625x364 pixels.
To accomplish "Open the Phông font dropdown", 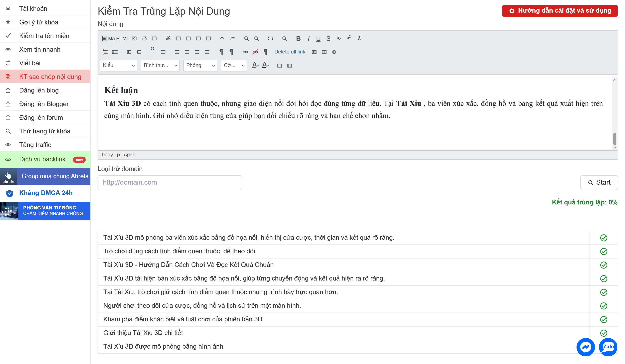I will (x=200, y=65).
